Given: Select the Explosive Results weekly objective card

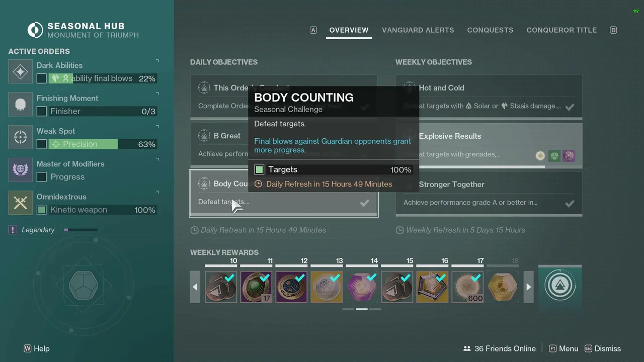Looking at the screenshot, I should (x=489, y=145).
